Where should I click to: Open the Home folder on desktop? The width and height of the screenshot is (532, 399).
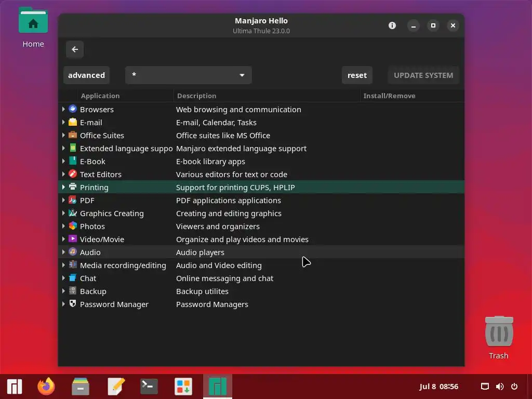33,28
